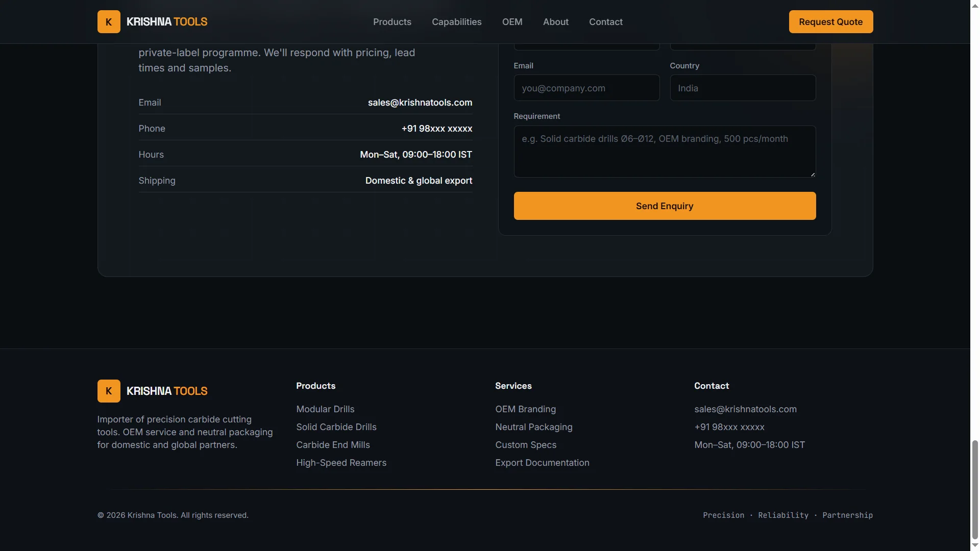Click KRISHNA TOOLS wordmark in the footer
This screenshot has width=980, height=551.
[167, 391]
